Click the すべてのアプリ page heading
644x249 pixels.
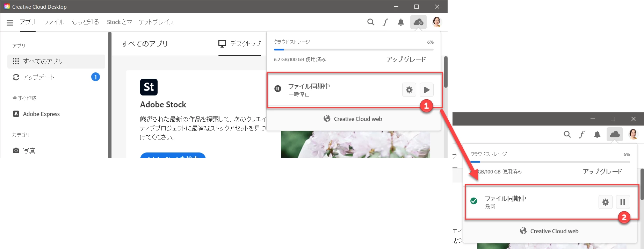click(145, 44)
